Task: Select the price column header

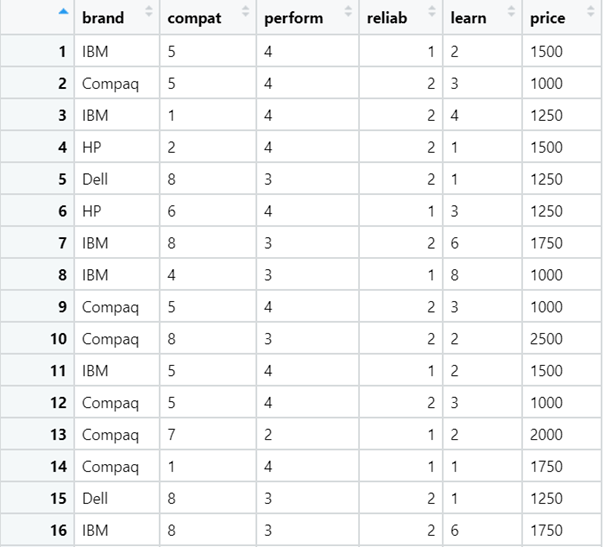Action: [x=547, y=19]
